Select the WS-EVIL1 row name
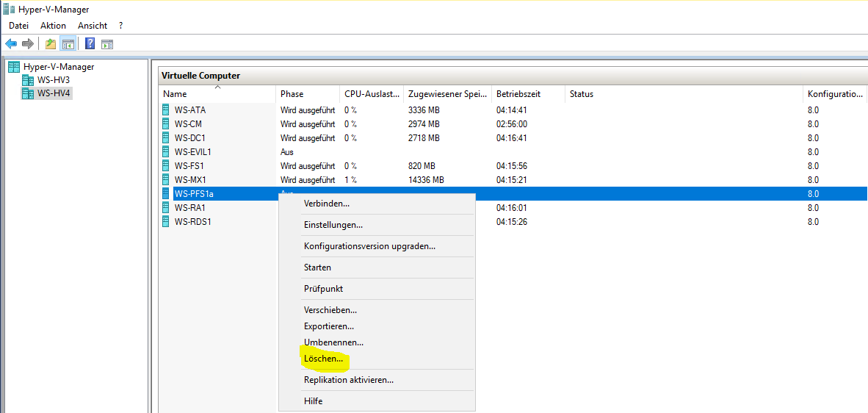Screen dimensions: 868x413 (193, 151)
